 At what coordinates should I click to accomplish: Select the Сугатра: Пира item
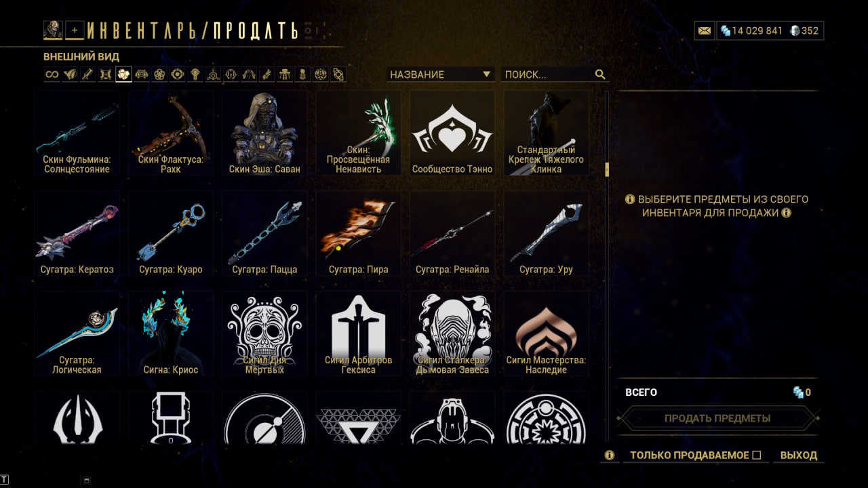(x=359, y=234)
